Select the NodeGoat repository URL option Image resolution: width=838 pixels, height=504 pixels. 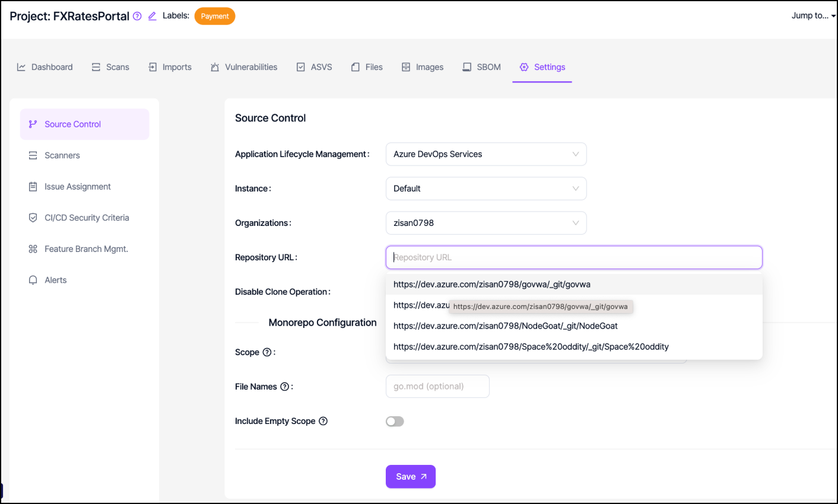505,326
